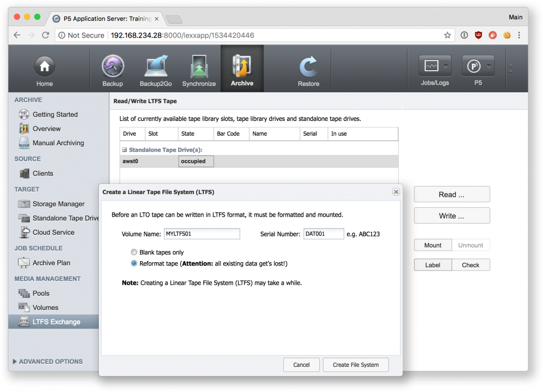Image resolution: width=543 pixels, height=392 pixels.
Task: Click the Volume Name input field
Action: click(202, 234)
